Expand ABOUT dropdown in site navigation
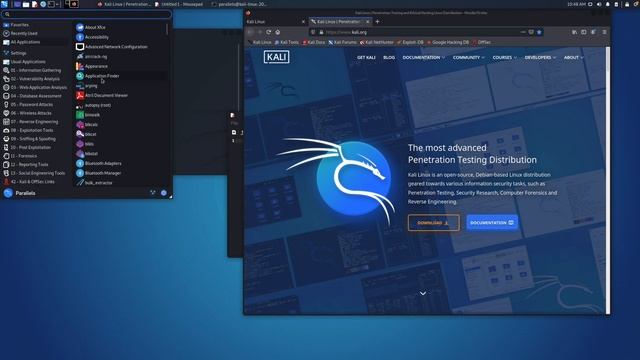 573,58
